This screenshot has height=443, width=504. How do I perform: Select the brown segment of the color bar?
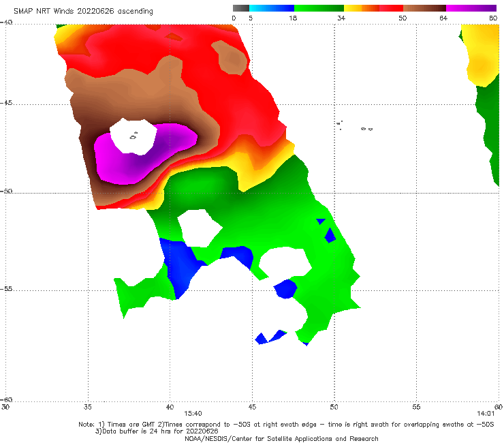coord(424,8)
